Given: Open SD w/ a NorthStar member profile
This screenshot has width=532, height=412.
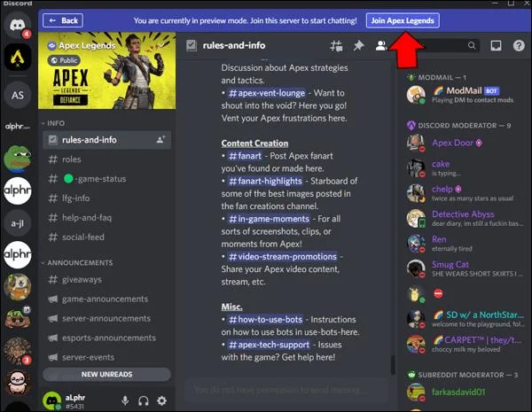Looking at the screenshot, I should coord(464,319).
